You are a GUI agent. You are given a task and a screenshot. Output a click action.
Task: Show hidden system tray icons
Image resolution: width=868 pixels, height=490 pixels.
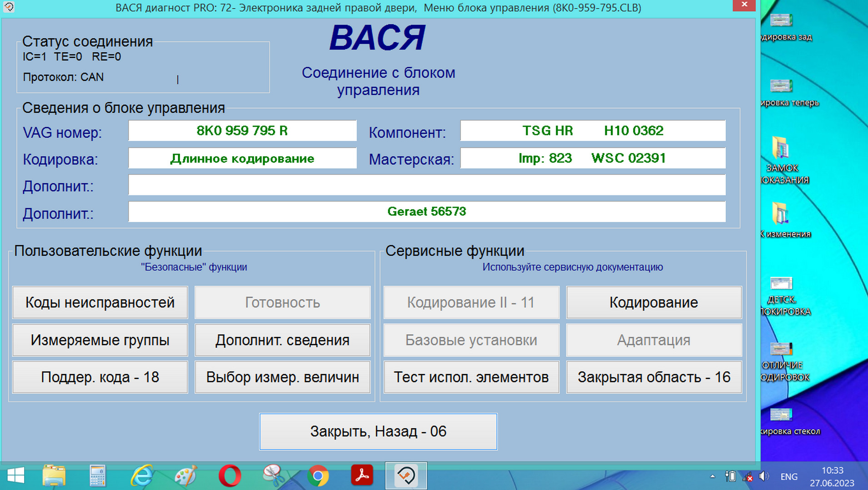[713, 476]
